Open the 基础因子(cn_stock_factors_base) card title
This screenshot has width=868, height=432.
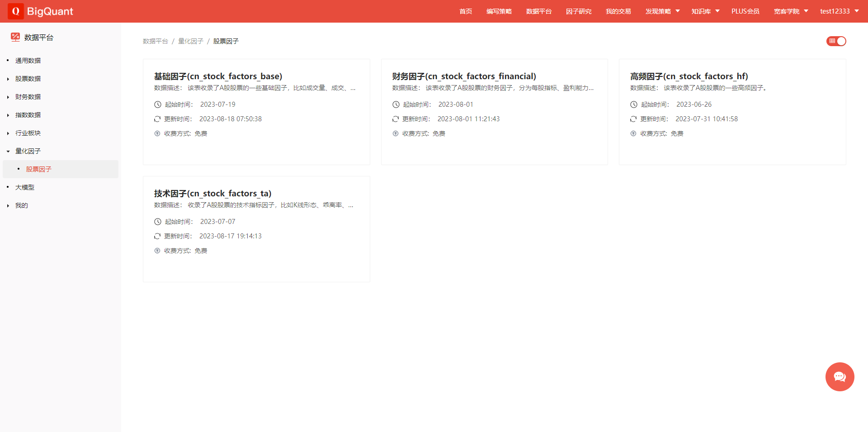(218, 76)
